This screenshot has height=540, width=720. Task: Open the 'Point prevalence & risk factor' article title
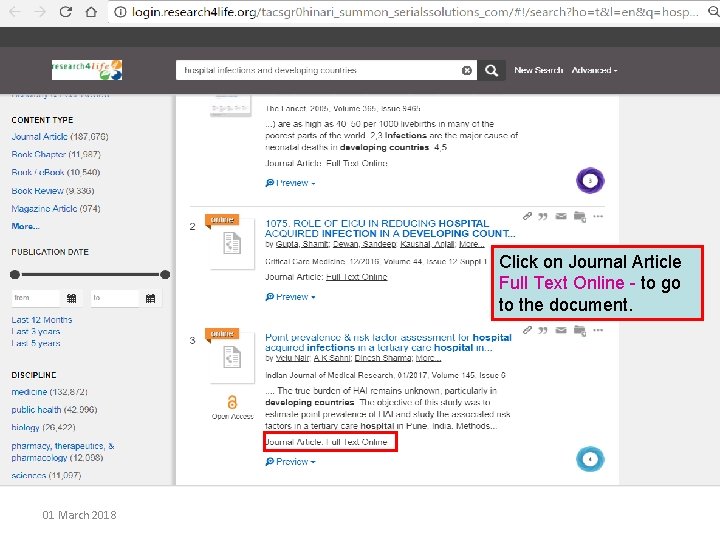coord(388,342)
